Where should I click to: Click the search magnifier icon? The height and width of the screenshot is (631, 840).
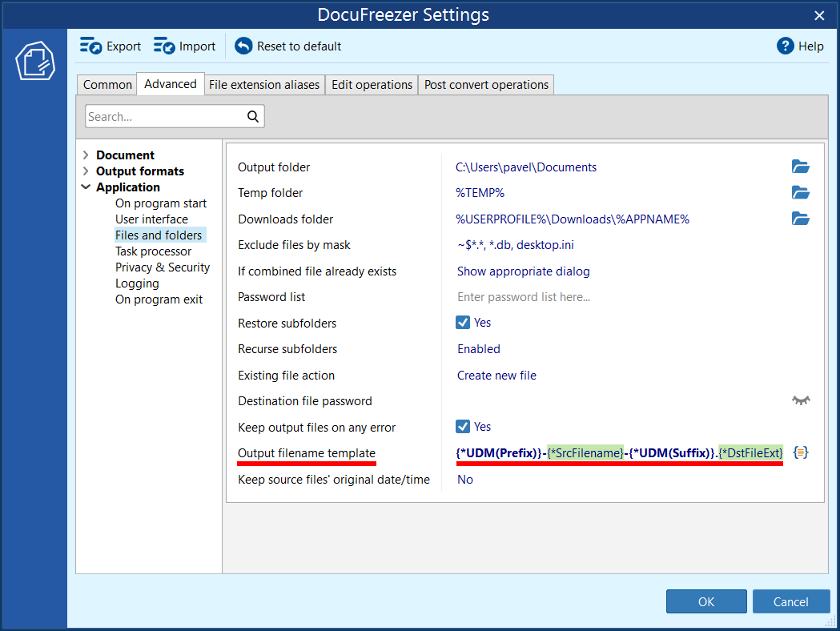point(253,116)
